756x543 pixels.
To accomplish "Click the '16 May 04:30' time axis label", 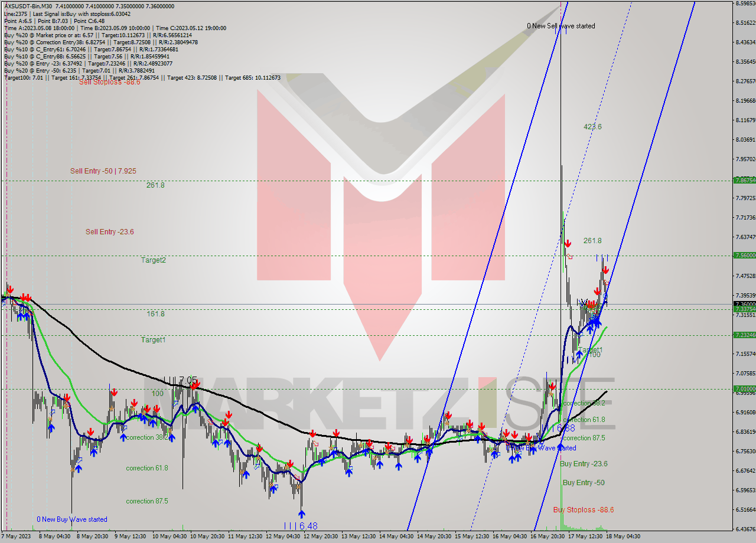I will (510, 537).
